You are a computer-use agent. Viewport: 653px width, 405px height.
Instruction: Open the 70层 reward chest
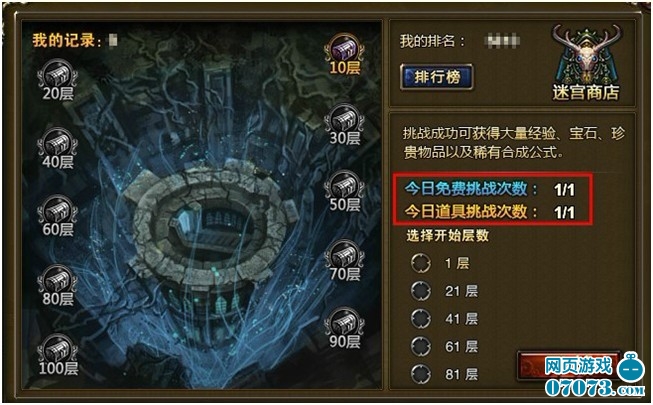click(x=344, y=261)
